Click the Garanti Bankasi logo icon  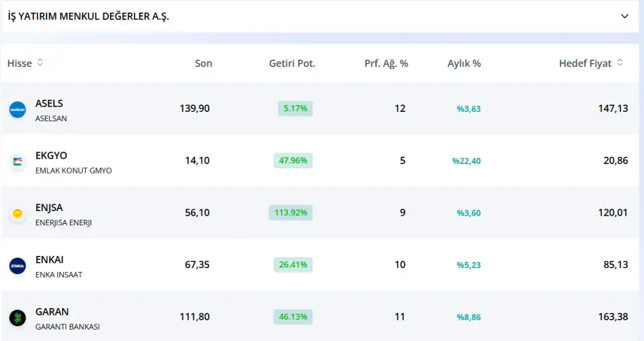tap(17, 318)
